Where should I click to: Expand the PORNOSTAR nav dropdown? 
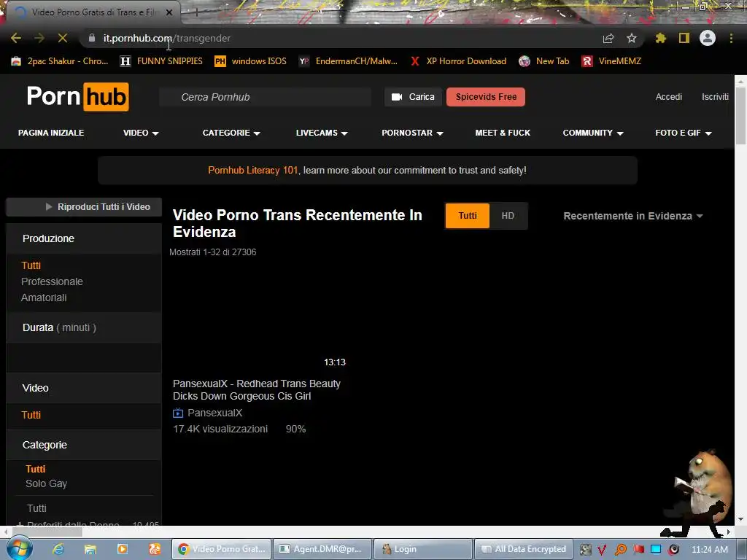412,133
